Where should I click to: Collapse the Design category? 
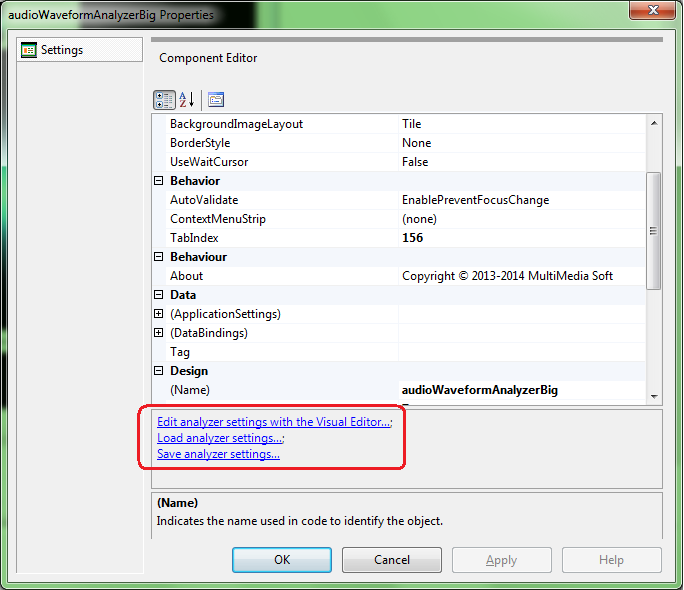coord(158,371)
